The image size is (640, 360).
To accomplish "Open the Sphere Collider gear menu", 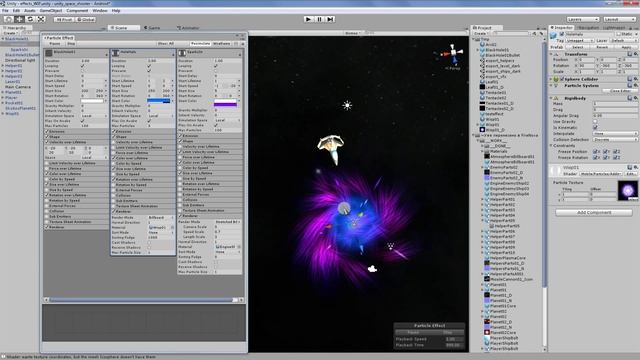I will [635, 79].
